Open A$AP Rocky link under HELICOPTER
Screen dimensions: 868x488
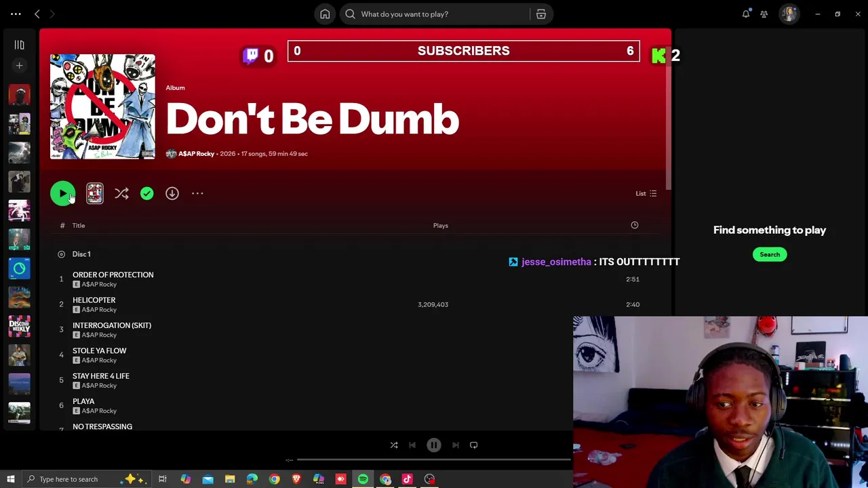pyautogui.click(x=99, y=310)
